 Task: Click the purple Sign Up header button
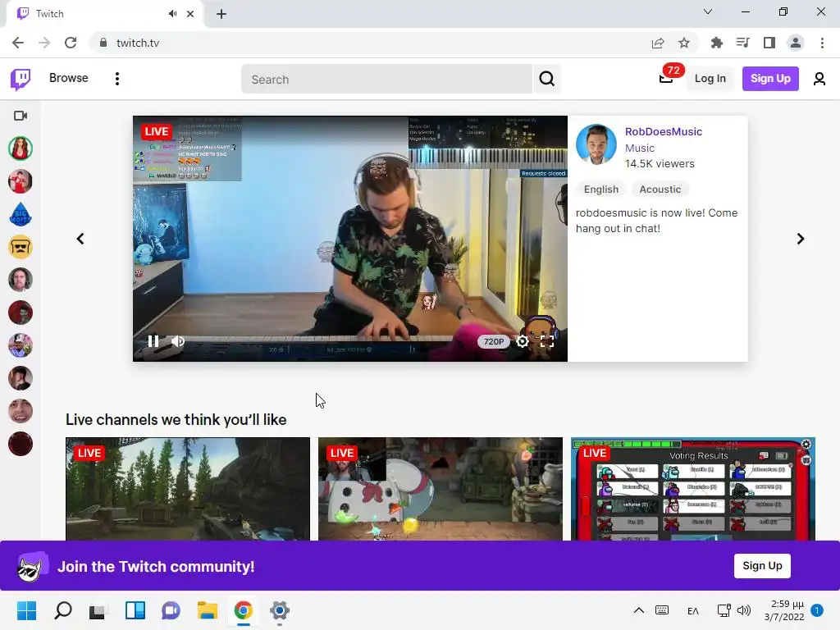[x=769, y=79]
